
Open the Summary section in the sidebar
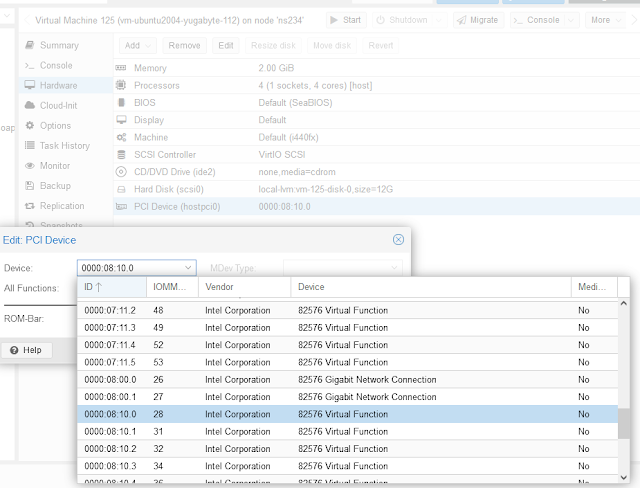click(x=58, y=45)
